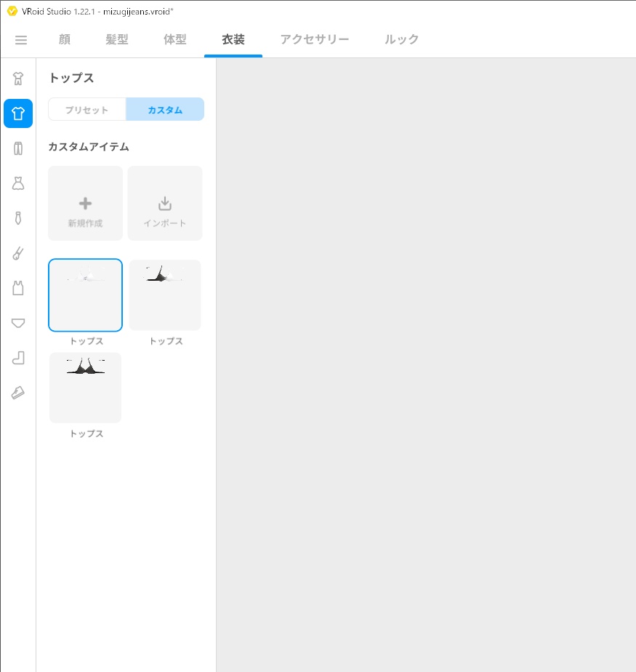Open the shoes category icon

(x=18, y=393)
